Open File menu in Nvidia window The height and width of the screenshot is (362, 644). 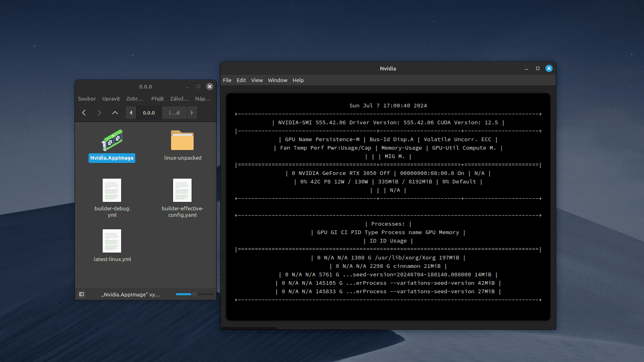tap(227, 80)
